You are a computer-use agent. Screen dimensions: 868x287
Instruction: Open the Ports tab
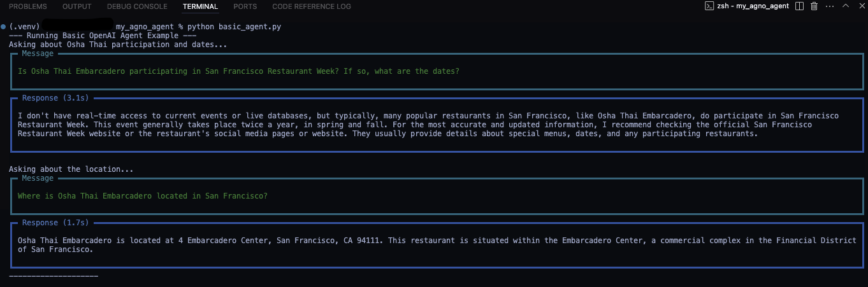[245, 6]
